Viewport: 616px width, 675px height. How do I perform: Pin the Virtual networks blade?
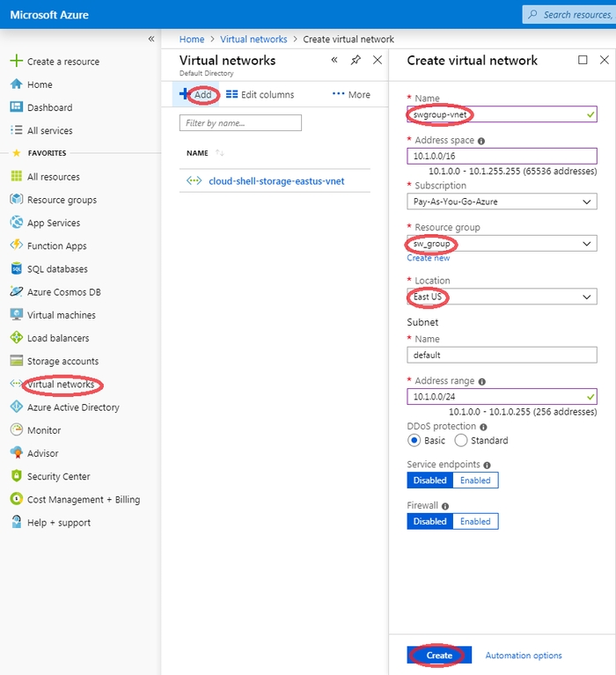pyautogui.click(x=356, y=61)
